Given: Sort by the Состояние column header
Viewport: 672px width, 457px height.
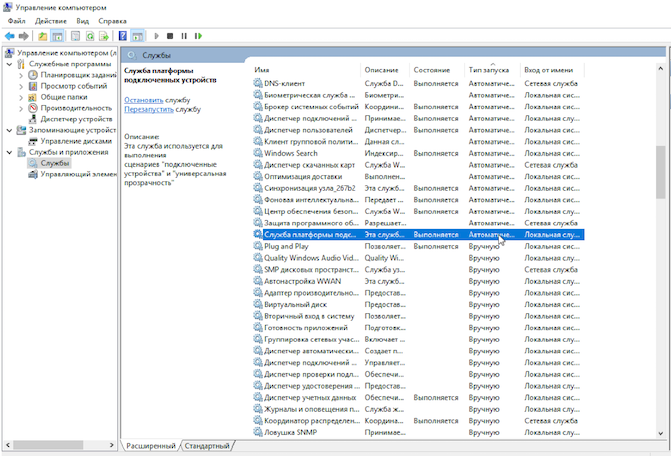Looking at the screenshot, I should pyautogui.click(x=437, y=70).
